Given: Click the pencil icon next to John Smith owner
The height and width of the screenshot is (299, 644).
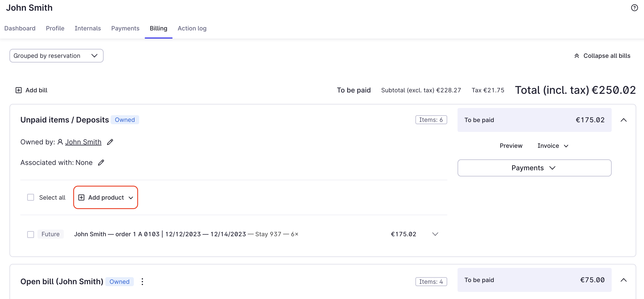Looking at the screenshot, I should click(x=110, y=142).
